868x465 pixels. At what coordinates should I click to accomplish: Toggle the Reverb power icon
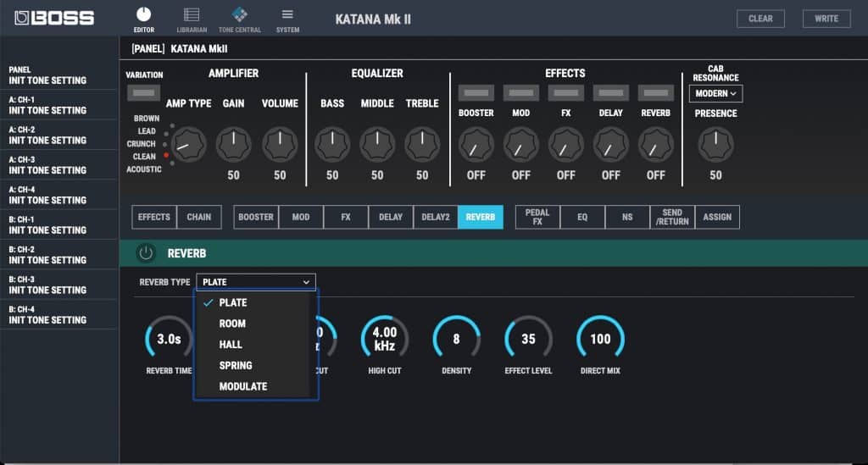click(x=146, y=253)
